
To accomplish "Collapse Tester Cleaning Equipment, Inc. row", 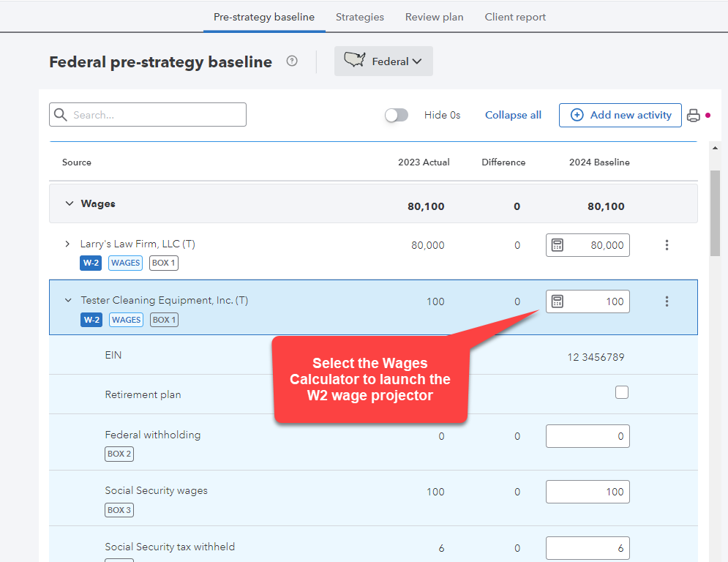I will tap(68, 300).
